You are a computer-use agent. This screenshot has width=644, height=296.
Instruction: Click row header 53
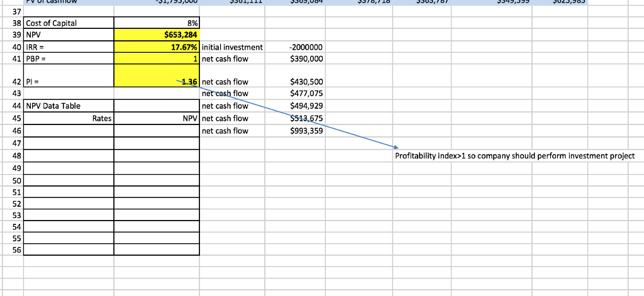(14, 215)
